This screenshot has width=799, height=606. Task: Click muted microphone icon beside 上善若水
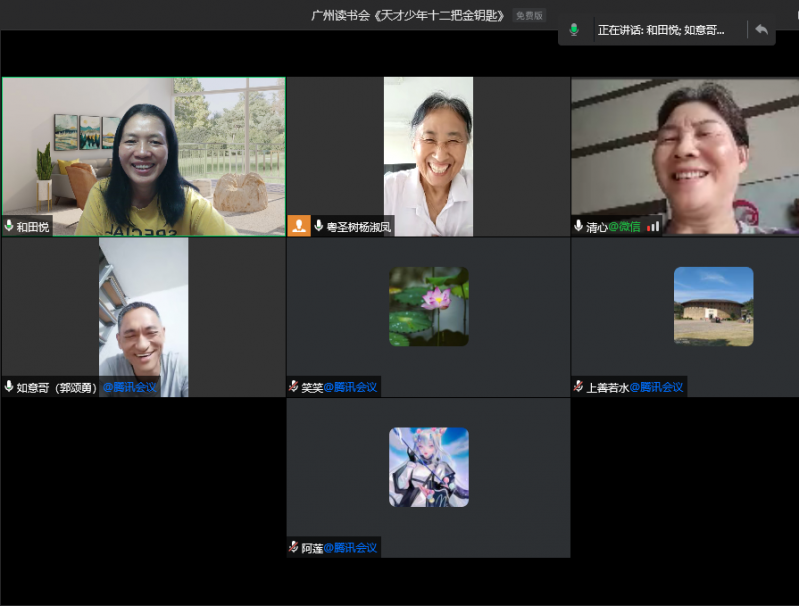pos(579,387)
